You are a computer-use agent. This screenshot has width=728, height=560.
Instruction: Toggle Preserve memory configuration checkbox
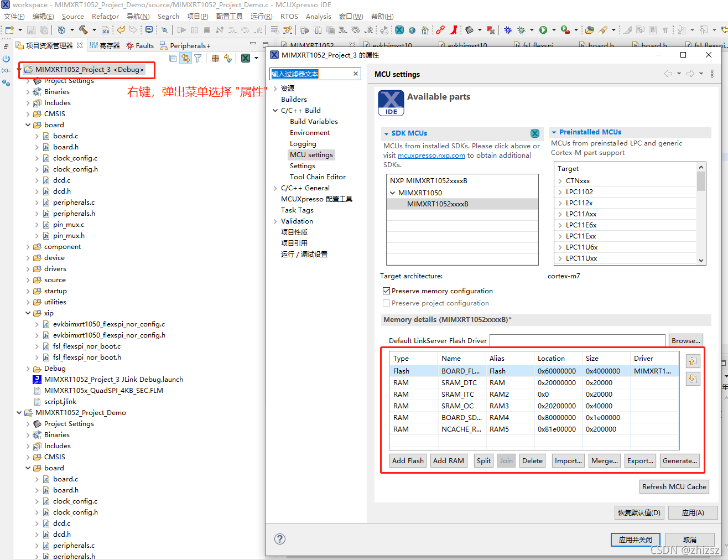point(386,291)
